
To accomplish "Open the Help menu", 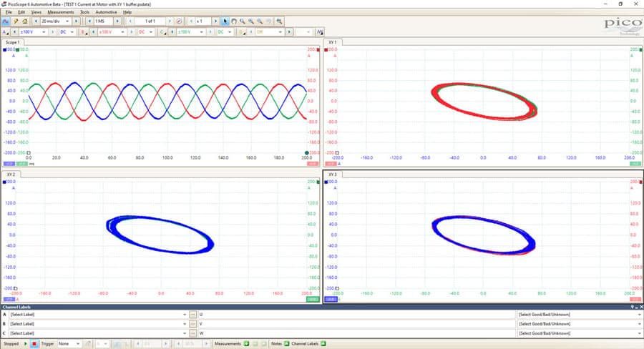I will (x=127, y=12).
